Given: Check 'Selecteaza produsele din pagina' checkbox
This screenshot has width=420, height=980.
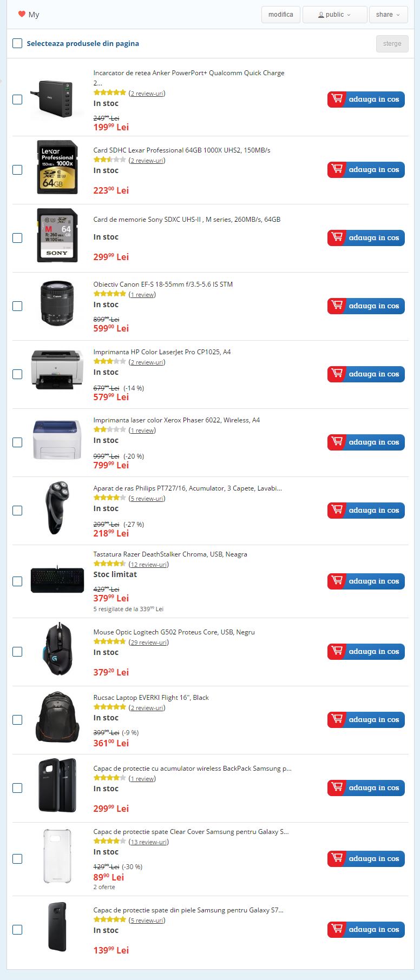Looking at the screenshot, I should (17, 43).
